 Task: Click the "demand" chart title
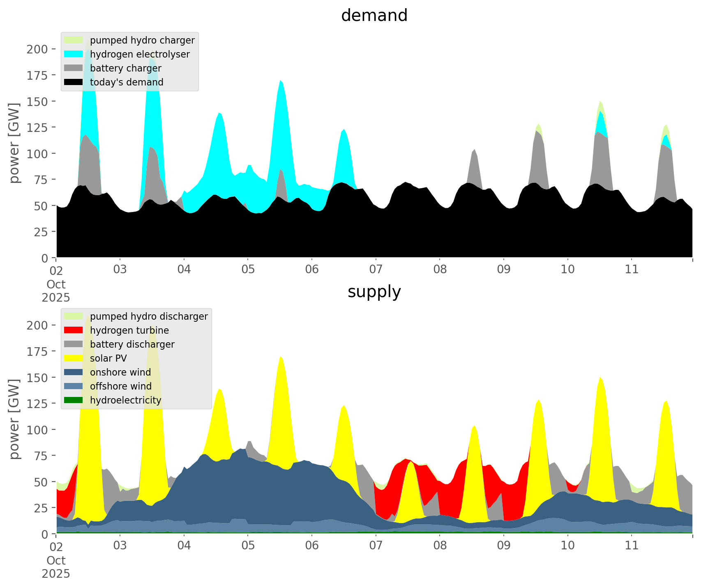374,16
